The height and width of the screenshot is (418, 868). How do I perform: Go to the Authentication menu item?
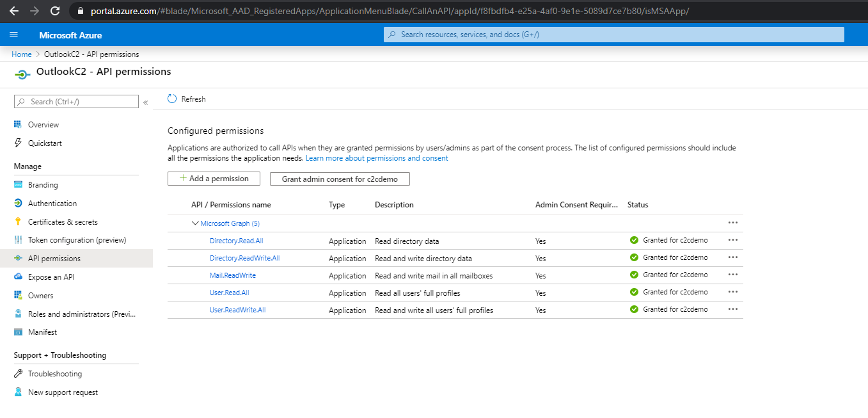pyautogui.click(x=52, y=204)
